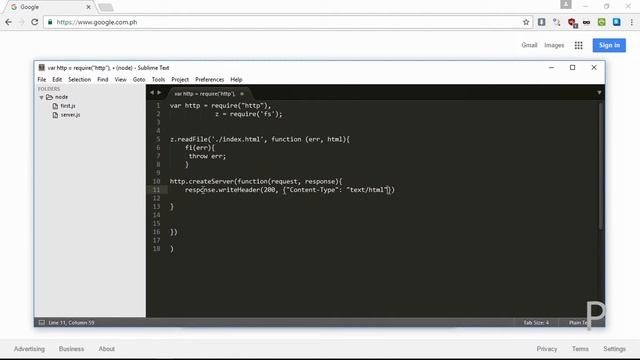Open the Google apps grid
This screenshot has height=360, width=640.
(x=578, y=45)
